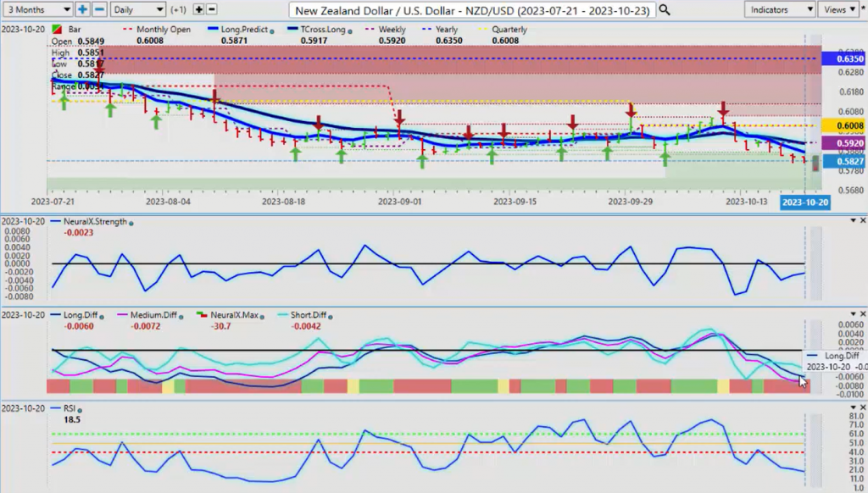Click the 0.5827 current price tag

point(843,161)
